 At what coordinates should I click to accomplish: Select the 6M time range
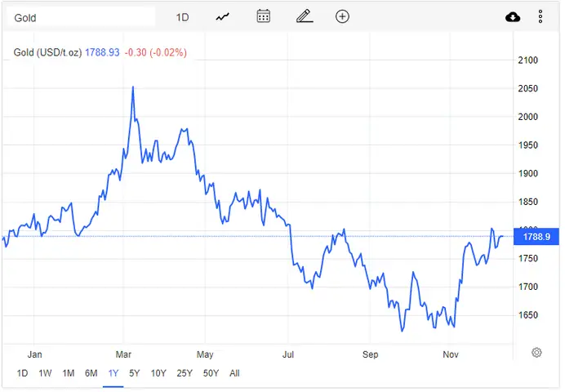point(91,373)
